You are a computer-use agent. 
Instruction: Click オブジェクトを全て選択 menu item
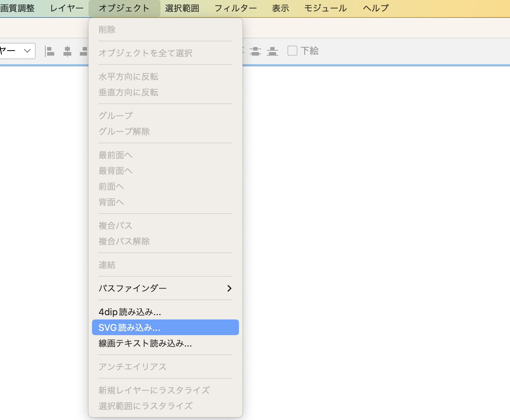coord(146,53)
